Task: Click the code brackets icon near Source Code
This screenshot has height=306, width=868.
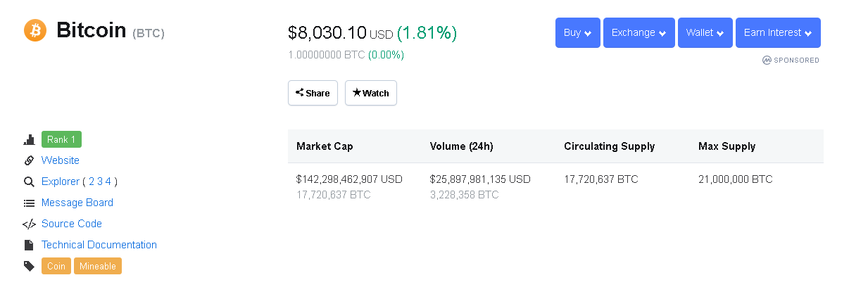Action: pos(29,224)
